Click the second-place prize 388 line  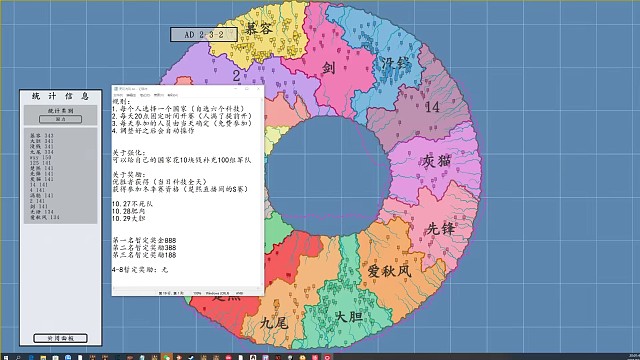[144, 248]
